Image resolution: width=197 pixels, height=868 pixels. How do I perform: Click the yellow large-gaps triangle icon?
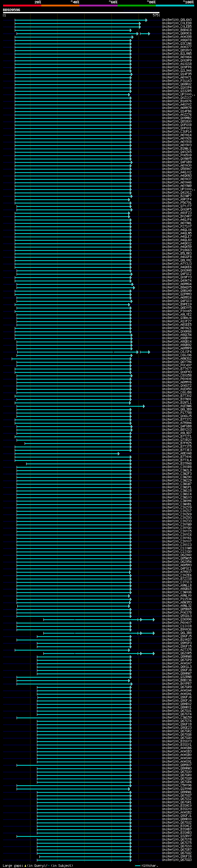pos(25,866)
